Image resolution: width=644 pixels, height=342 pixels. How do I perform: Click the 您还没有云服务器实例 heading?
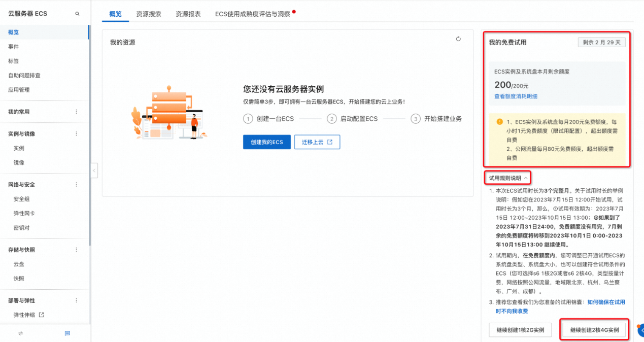(x=283, y=89)
